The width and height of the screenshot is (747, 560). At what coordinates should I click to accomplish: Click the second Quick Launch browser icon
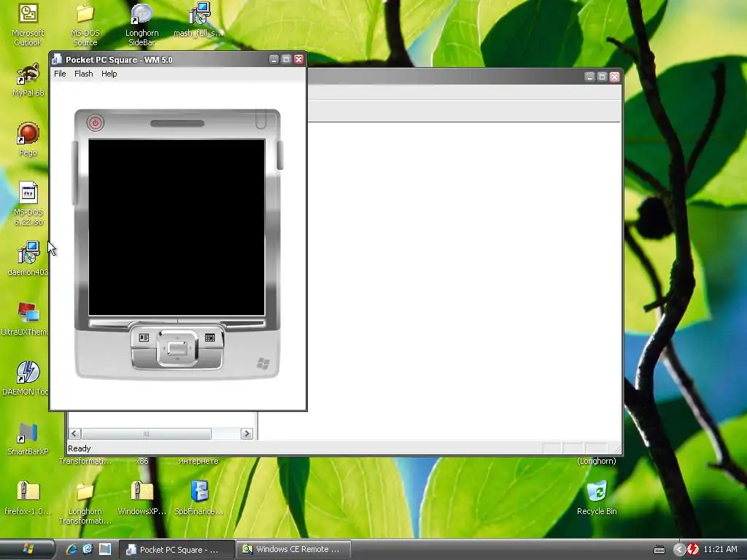click(x=88, y=549)
